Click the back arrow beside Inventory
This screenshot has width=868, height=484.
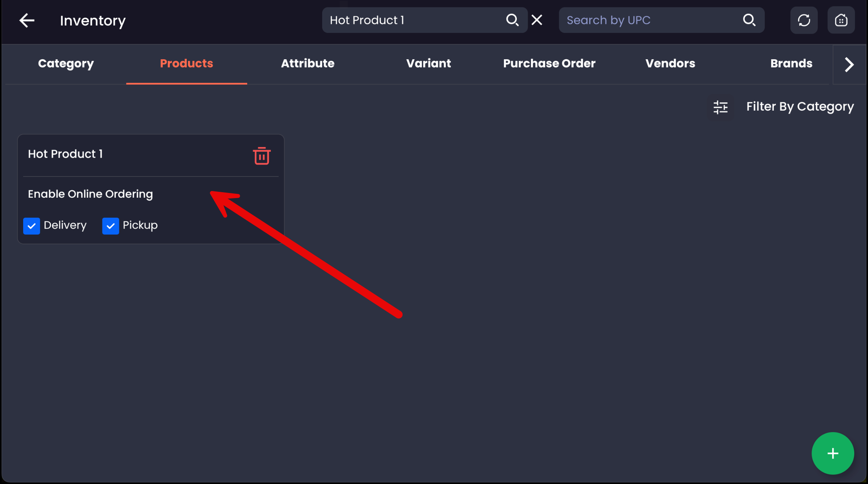[26, 20]
